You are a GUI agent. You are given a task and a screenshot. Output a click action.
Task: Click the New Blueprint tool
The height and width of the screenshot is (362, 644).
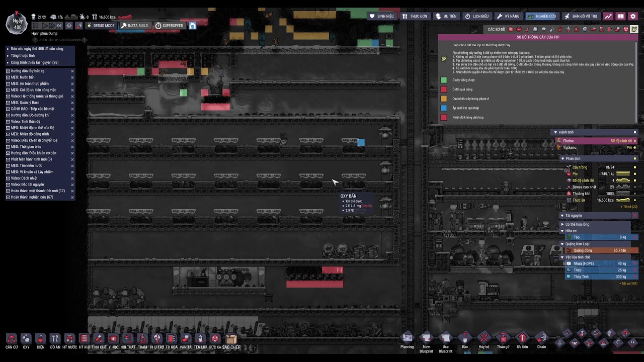426,338
